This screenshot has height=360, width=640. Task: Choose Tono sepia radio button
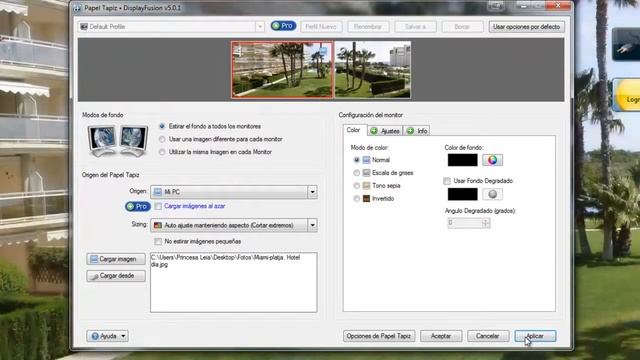click(356, 186)
